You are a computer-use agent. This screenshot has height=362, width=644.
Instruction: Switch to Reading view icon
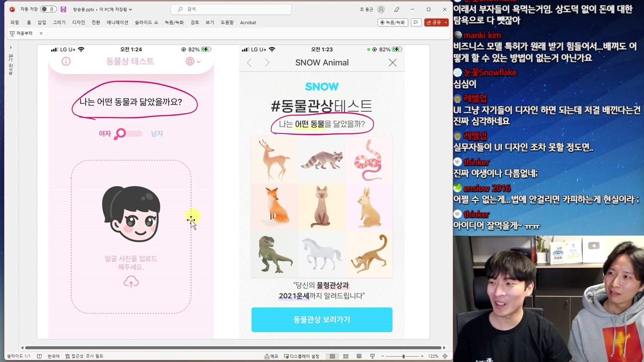[x=359, y=356]
